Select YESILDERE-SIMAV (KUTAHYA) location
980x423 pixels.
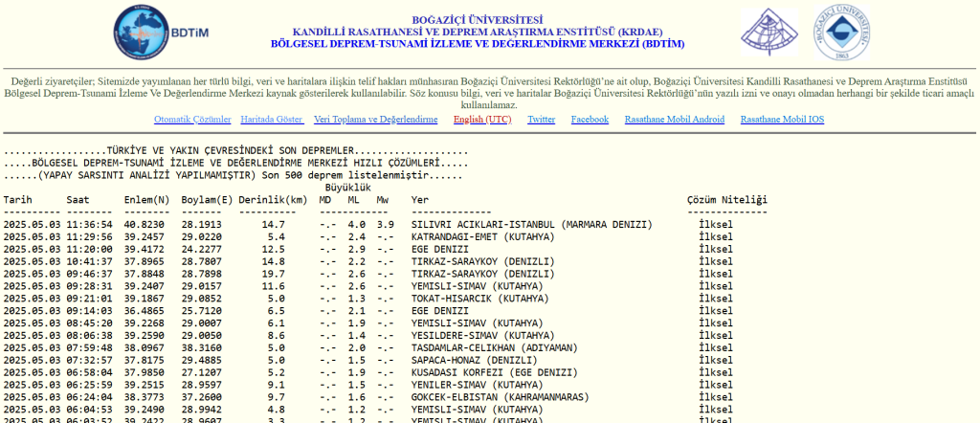[482, 336]
